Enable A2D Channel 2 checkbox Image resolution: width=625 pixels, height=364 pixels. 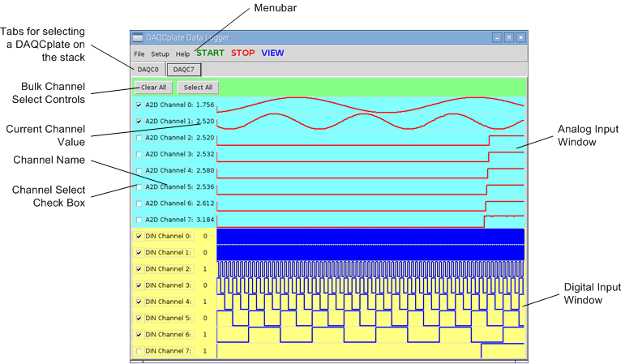(139, 138)
